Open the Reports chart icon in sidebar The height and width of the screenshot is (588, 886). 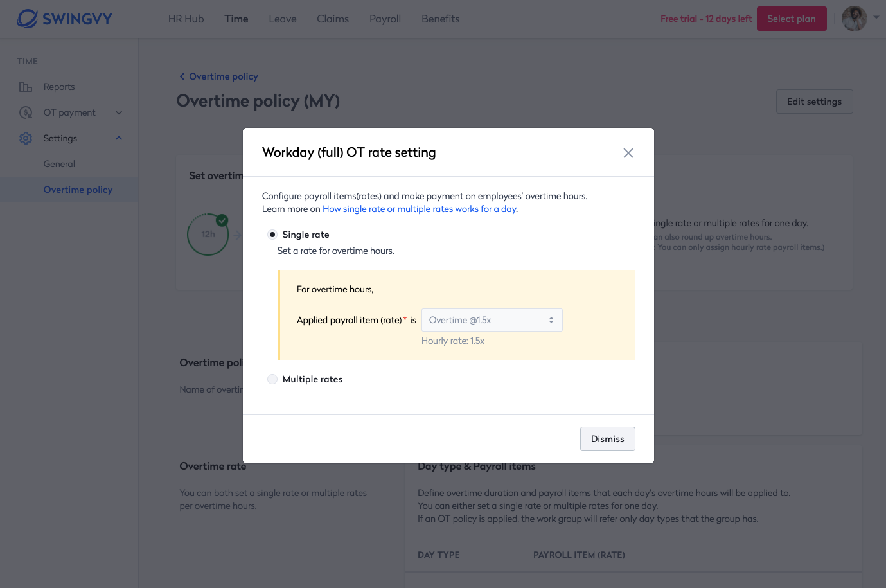[x=26, y=87]
